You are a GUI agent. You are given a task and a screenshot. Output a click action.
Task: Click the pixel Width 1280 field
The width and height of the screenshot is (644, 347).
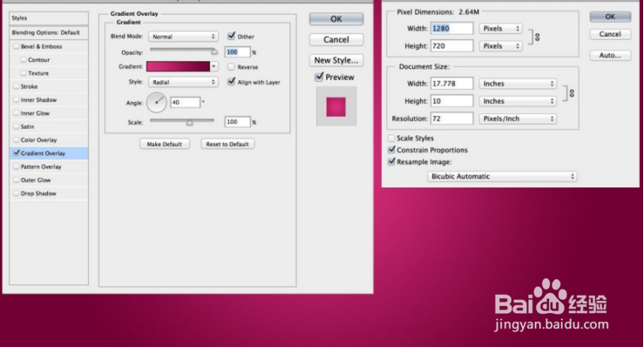(451, 29)
